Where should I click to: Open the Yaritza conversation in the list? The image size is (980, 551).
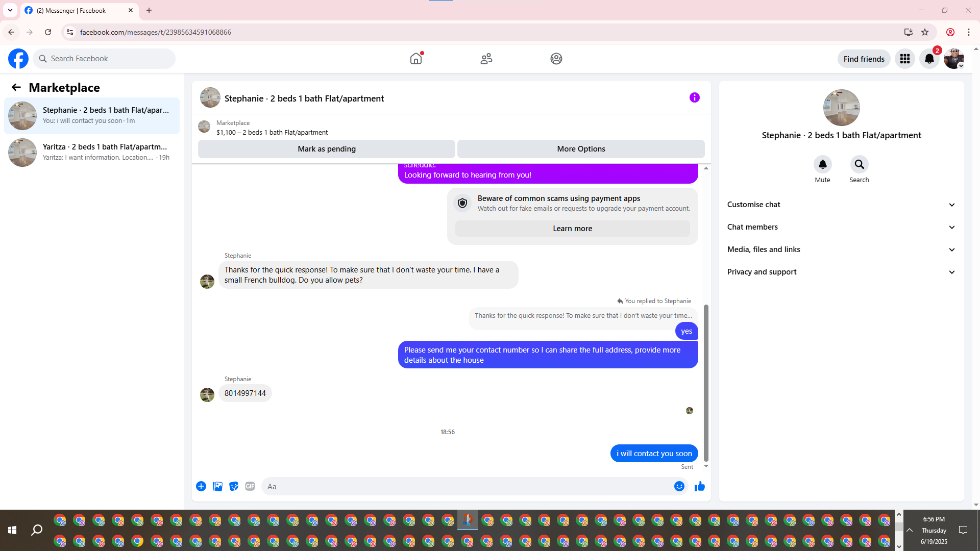click(92, 153)
